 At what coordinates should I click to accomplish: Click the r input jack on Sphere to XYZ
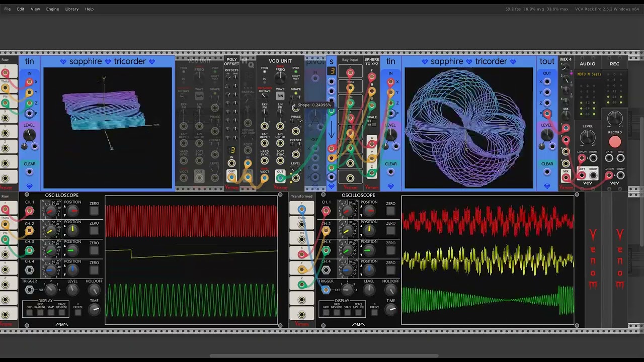click(372, 77)
